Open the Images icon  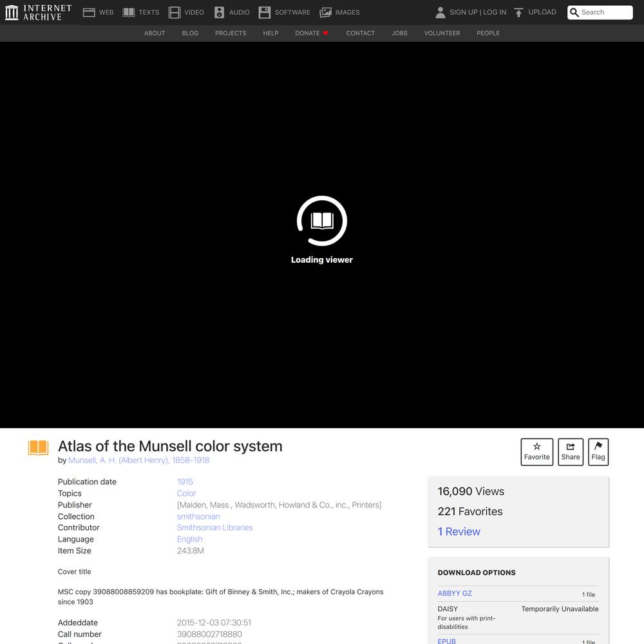tap(325, 12)
